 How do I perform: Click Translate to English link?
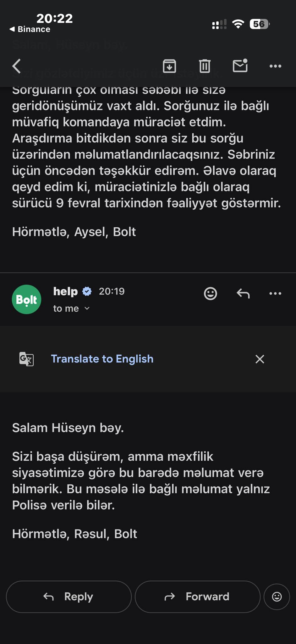[102, 359]
